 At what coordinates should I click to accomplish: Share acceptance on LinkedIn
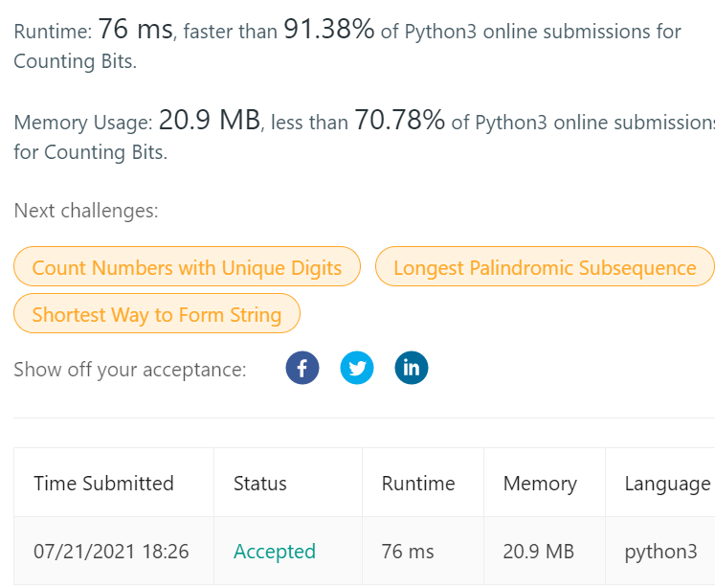point(412,368)
